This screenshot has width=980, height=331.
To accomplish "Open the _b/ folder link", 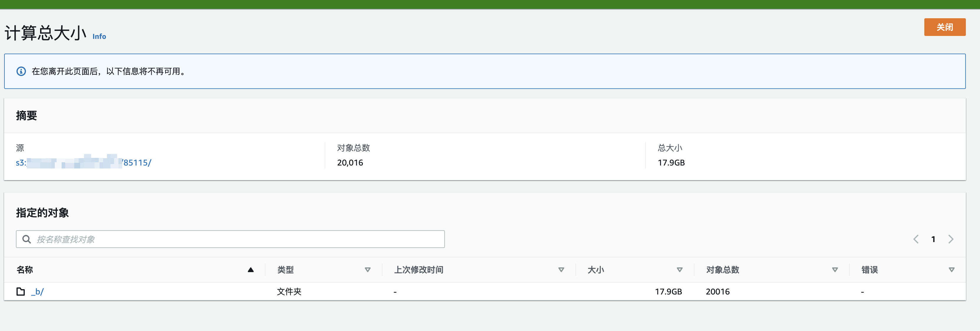I will click(x=38, y=292).
